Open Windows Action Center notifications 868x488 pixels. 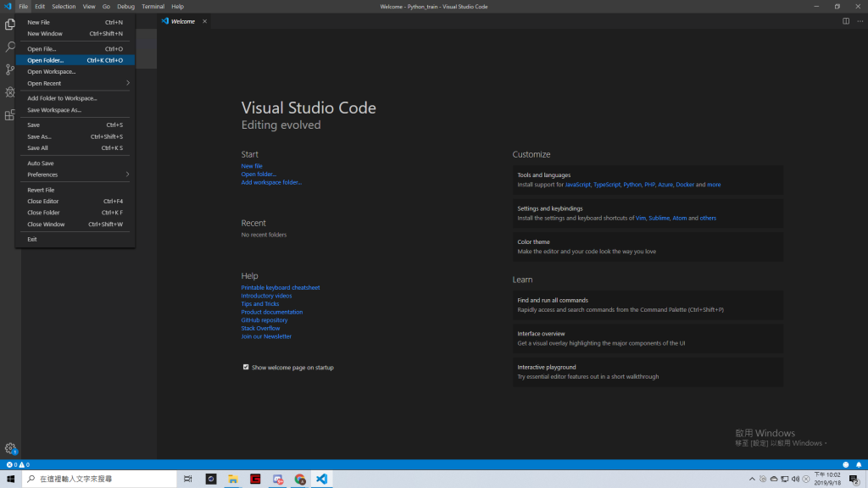[x=854, y=479]
